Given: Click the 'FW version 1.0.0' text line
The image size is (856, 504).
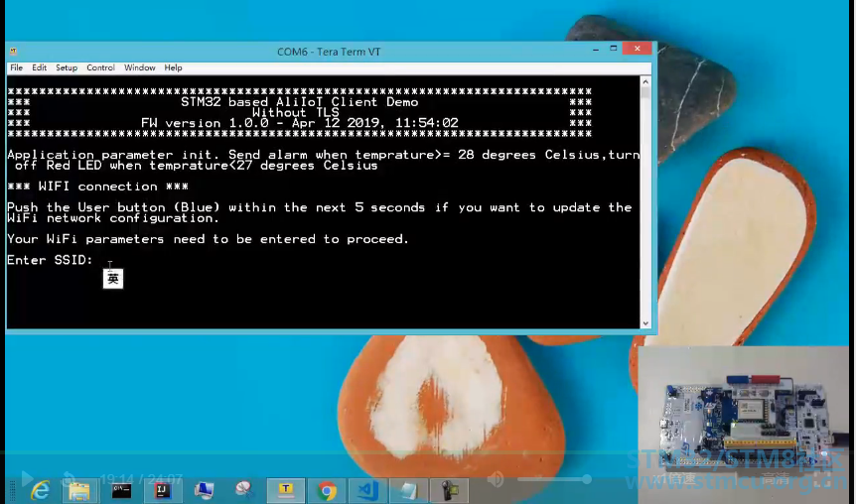Looking at the screenshot, I should [x=299, y=123].
